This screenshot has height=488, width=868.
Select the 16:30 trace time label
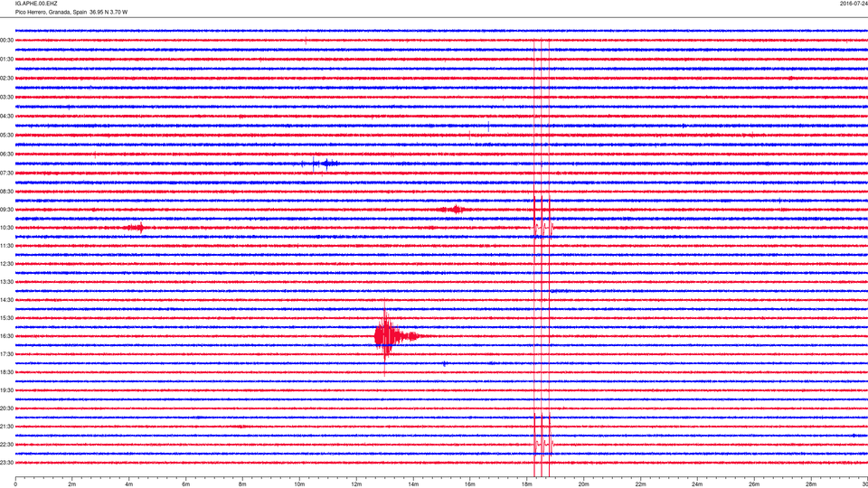(x=6, y=336)
